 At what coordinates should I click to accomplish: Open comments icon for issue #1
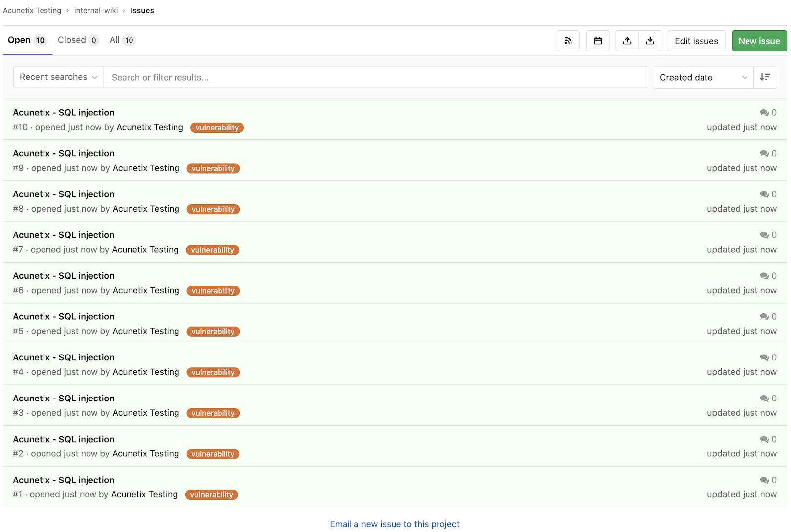coord(764,480)
